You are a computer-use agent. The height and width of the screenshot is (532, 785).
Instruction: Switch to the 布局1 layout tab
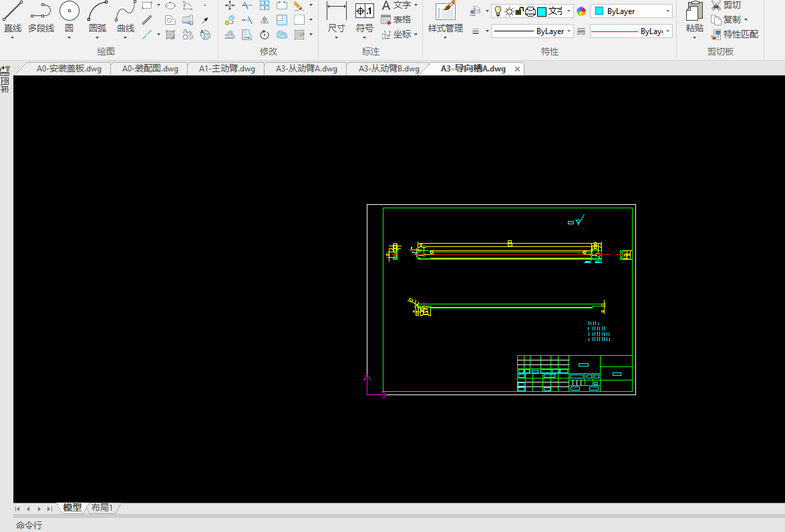click(102, 508)
